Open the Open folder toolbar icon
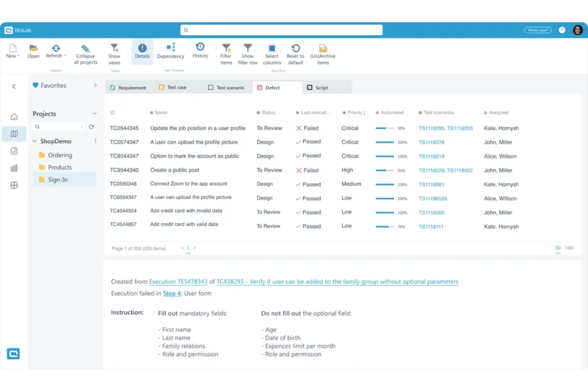 [x=33, y=48]
